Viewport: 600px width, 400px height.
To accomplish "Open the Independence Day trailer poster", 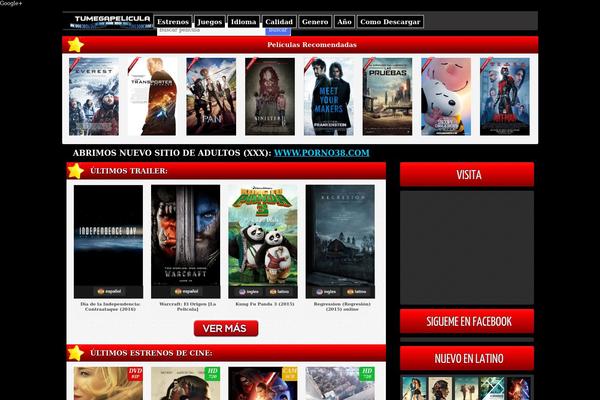I will (x=108, y=235).
